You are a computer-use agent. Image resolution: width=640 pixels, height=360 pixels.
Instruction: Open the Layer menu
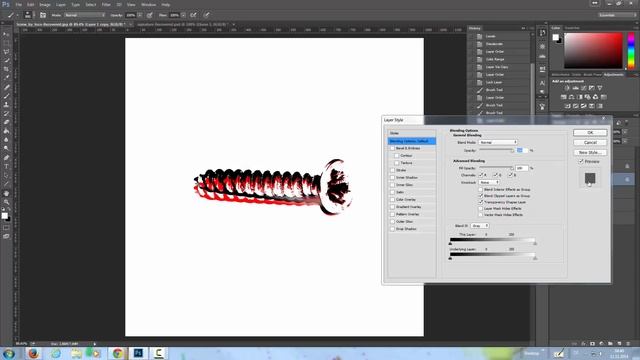pos(61,4)
